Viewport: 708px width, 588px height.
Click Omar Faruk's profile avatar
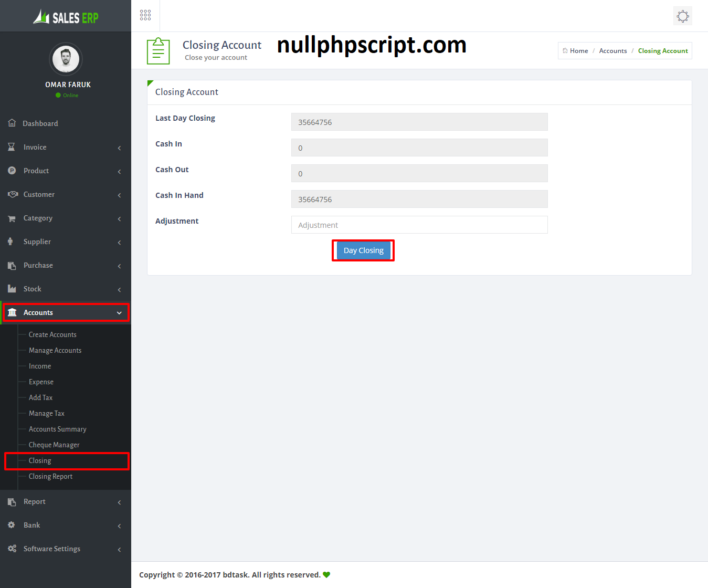[66, 59]
